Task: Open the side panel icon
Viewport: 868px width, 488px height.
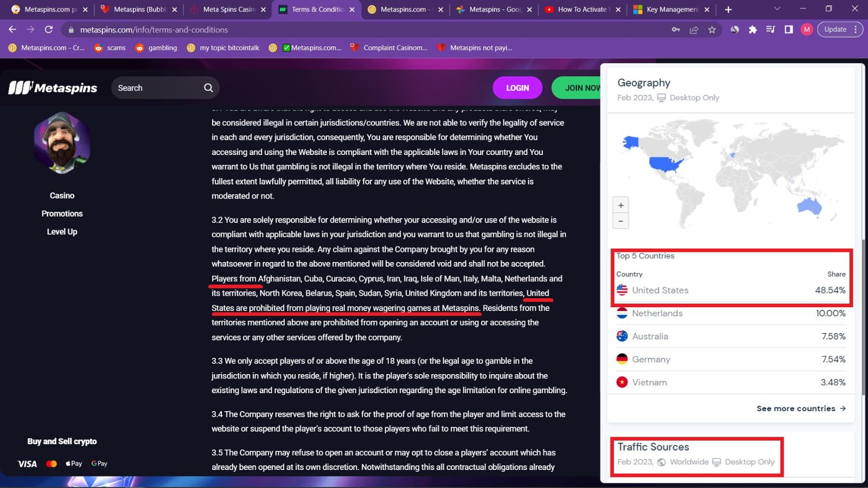Action: click(788, 29)
